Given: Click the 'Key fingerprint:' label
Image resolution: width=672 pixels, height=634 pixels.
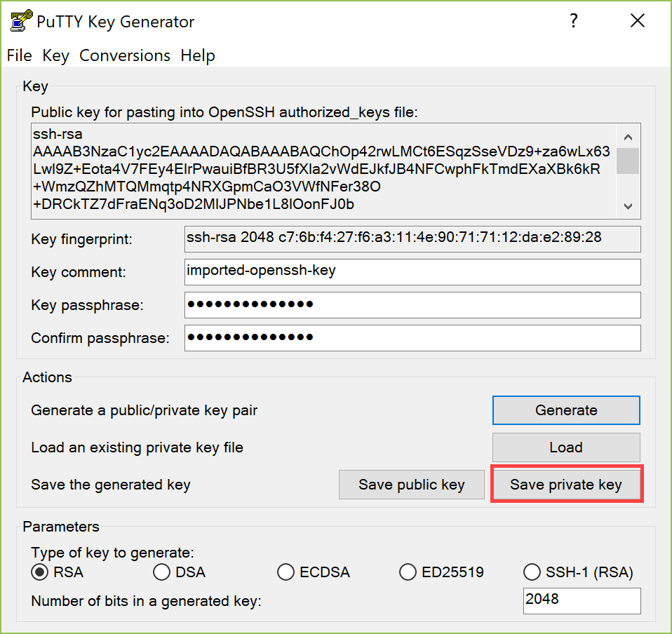Looking at the screenshot, I should click(82, 239).
